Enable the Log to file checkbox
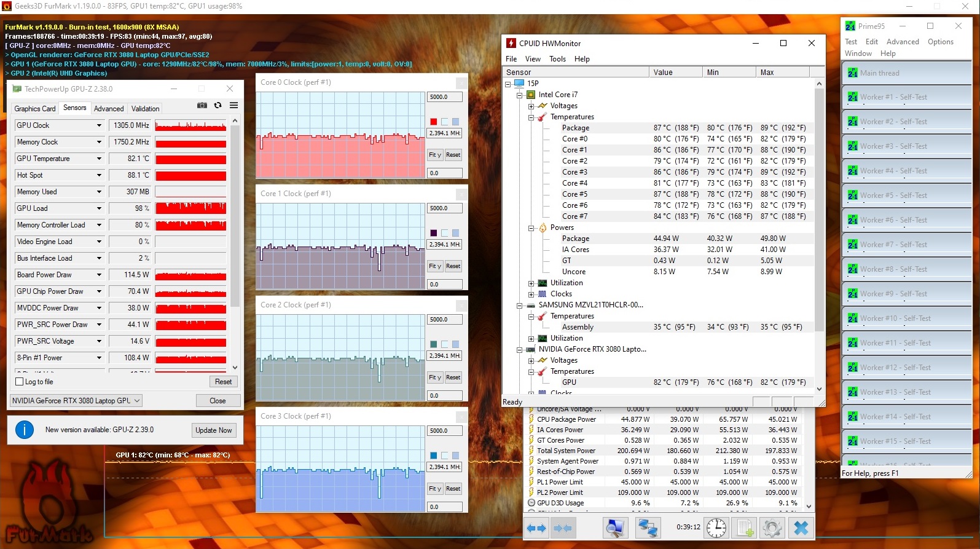Viewport: 980px width, 549px height. tap(19, 382)
